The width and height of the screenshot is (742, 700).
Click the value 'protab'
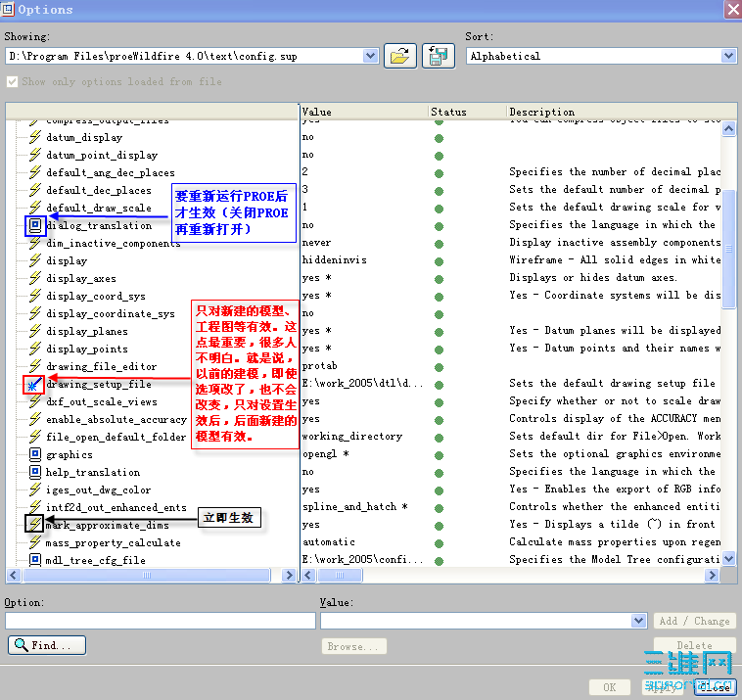click(319, 366)
